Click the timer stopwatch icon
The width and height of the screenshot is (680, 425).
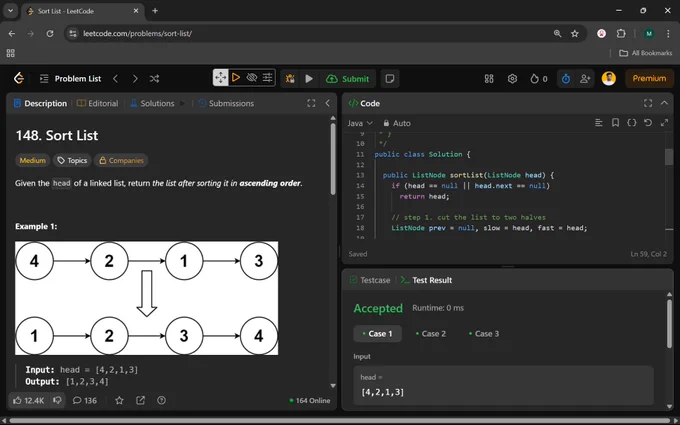tap(566, 78)
